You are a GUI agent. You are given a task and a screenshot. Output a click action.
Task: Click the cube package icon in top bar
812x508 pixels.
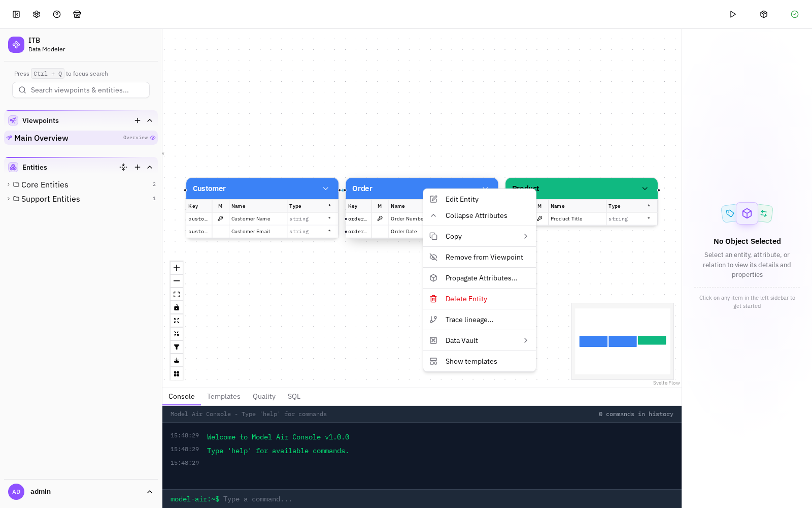click(x=764, y=14)
